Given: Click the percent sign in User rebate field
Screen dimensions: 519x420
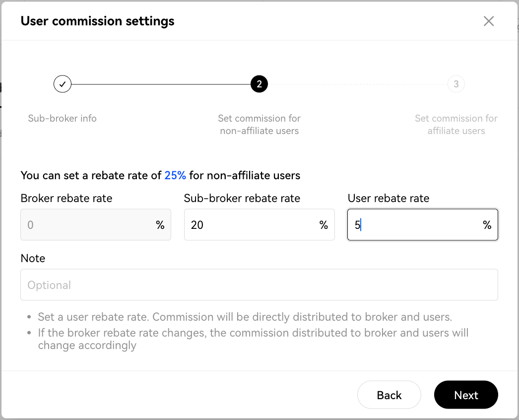Looking at the screenshot, I should point(487,225).
